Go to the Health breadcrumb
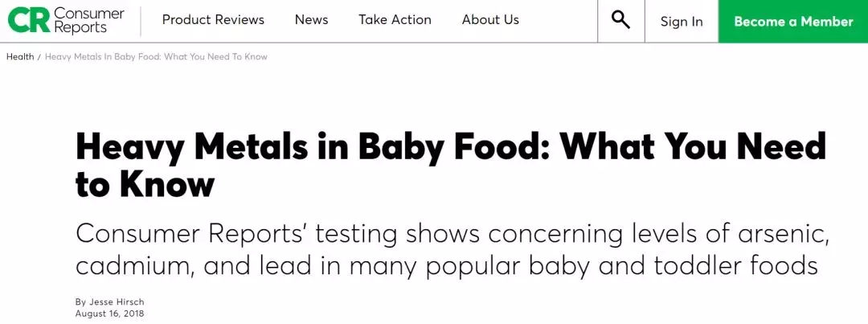 click(20, 57)
